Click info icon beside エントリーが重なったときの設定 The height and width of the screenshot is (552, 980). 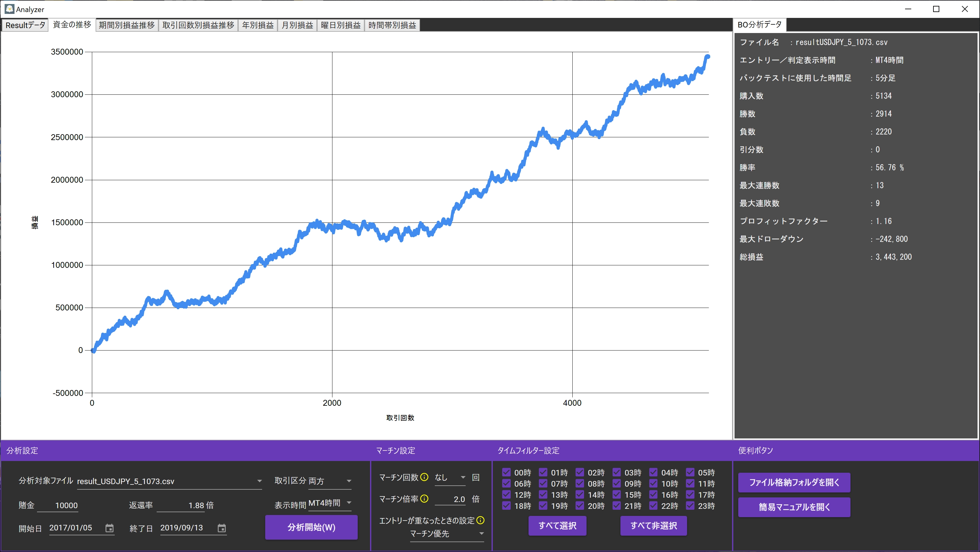click(x=480, y=520)
